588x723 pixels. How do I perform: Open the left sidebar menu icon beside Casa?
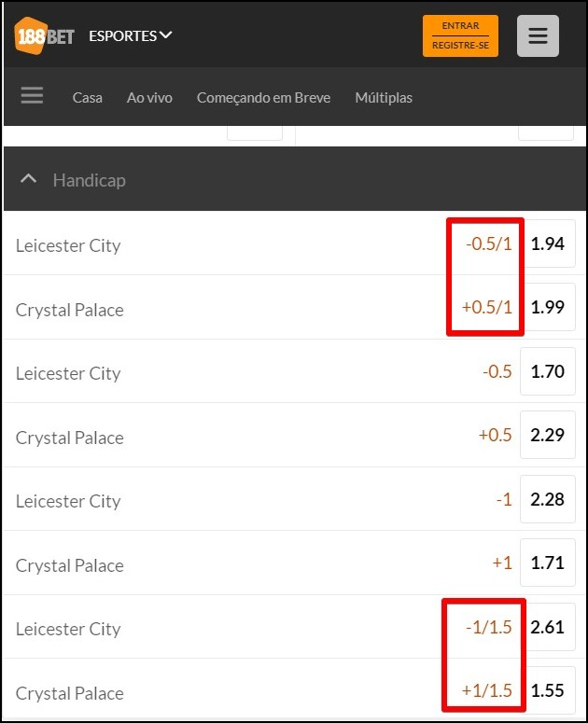click(32, 95)
